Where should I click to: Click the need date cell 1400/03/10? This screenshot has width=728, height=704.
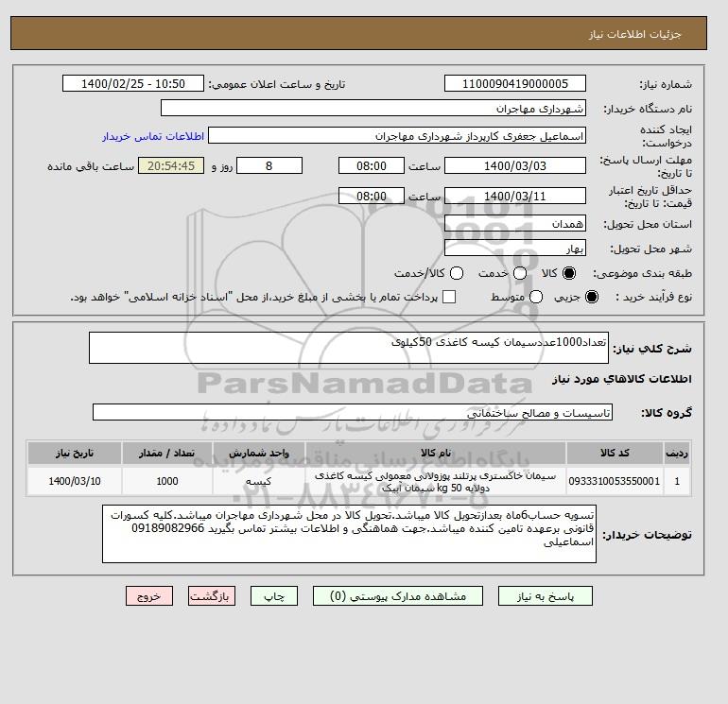[x=75, y=481]
